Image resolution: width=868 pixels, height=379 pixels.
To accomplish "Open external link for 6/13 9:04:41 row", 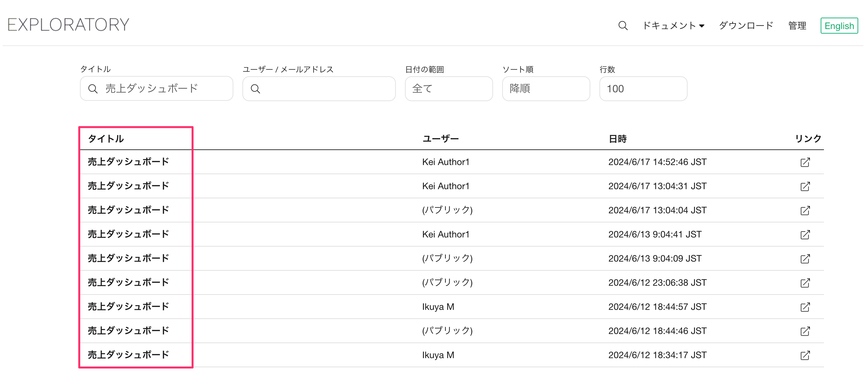I will pyautogui.click(x=805, y=235).
